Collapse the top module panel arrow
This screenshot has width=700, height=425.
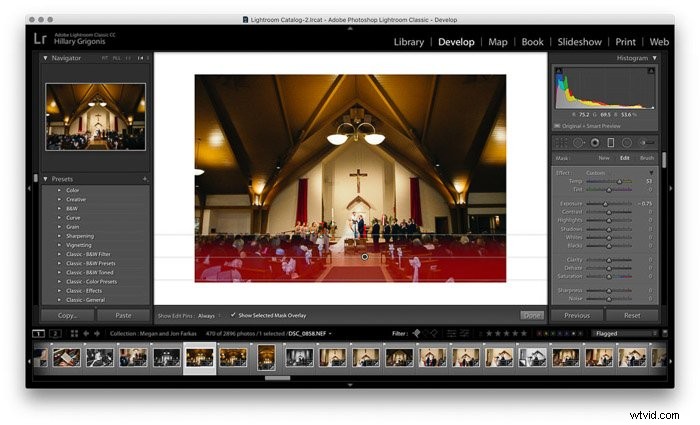[350, 28]
